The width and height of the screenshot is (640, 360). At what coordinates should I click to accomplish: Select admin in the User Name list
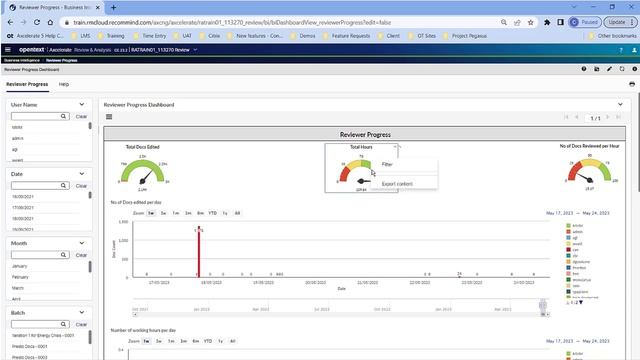(x=18, y=138)
